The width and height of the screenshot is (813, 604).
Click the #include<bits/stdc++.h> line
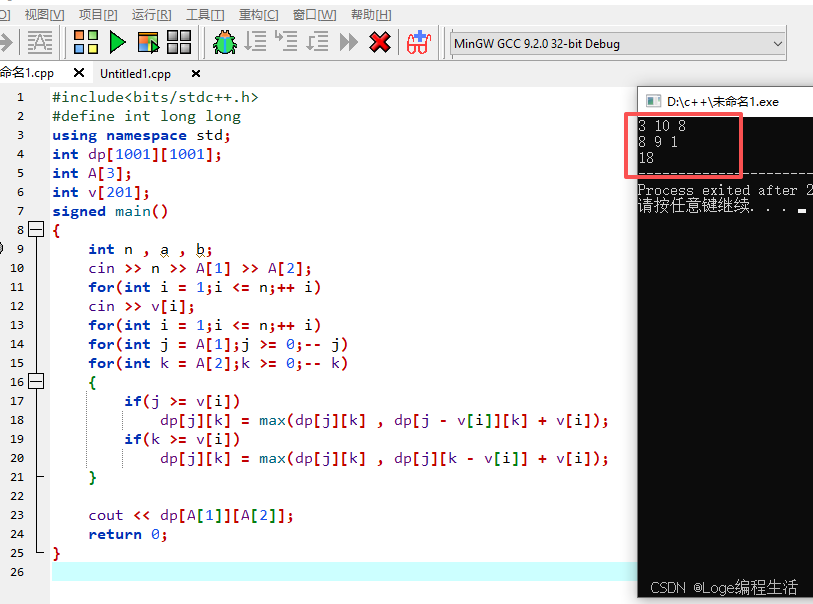pyautogui.click(x=155, y=97)
